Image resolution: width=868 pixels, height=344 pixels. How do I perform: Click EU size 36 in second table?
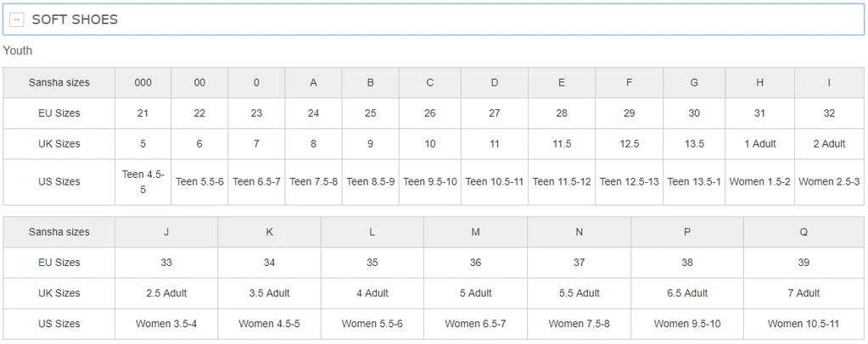point(475,263)
